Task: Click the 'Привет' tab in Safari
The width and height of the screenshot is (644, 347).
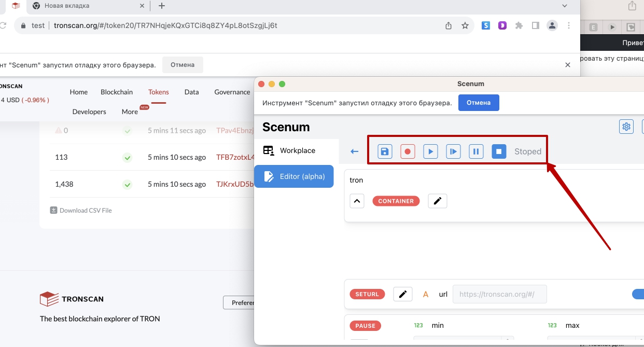Action: pyautogui.click(x=633, y=43)
